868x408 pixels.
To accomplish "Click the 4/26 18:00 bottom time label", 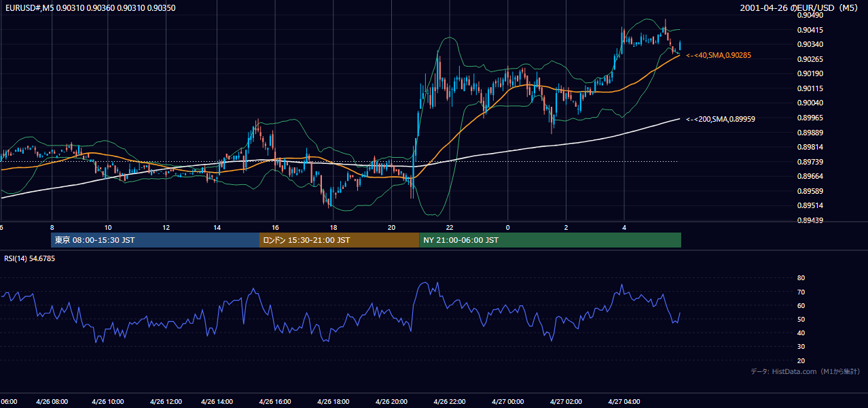I will [x=333, y=402].
